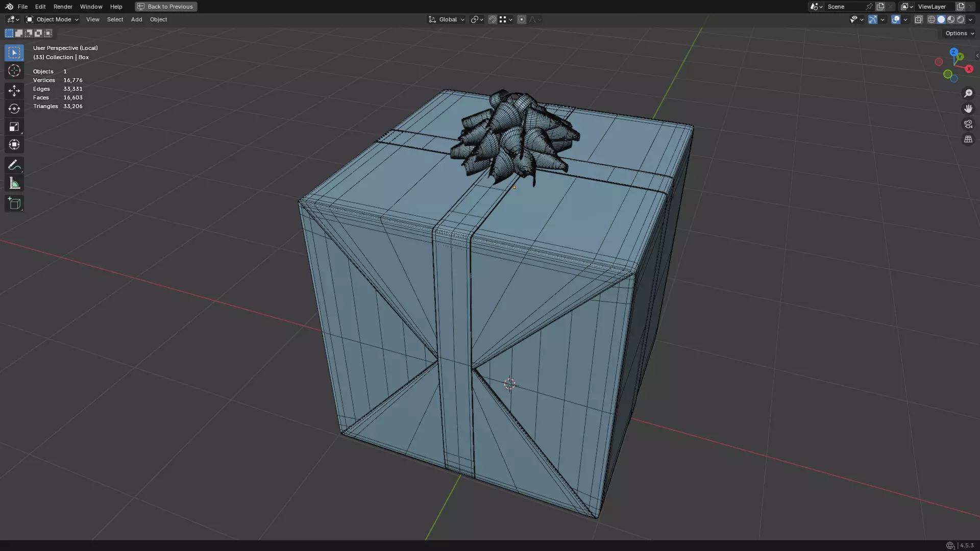Select the Select Box tool
980x551 pixels.
tap(14, 53)
